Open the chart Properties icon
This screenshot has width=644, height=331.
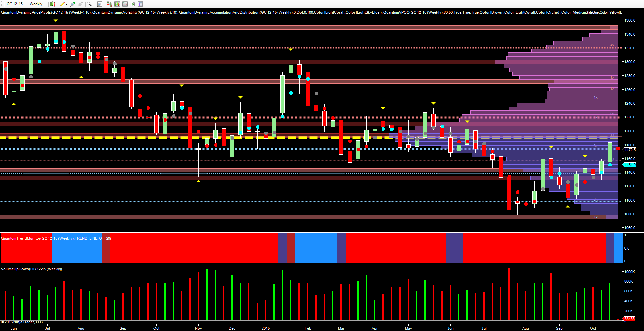coord(140,4)
